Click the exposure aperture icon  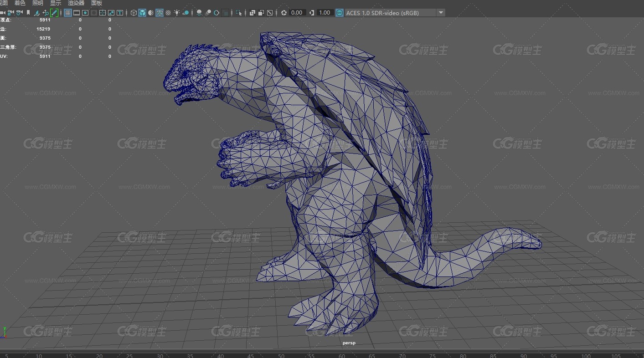tap(284, 13)
